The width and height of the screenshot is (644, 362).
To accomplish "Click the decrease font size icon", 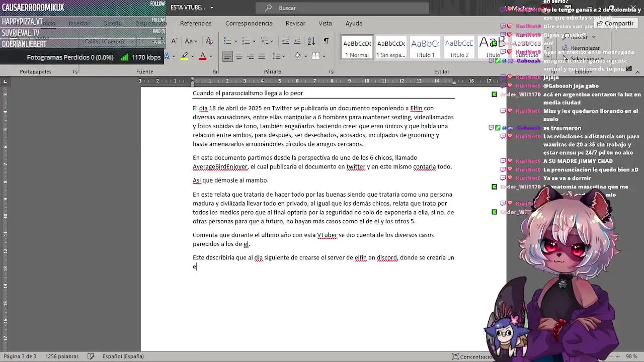I will tap(174, 41).
